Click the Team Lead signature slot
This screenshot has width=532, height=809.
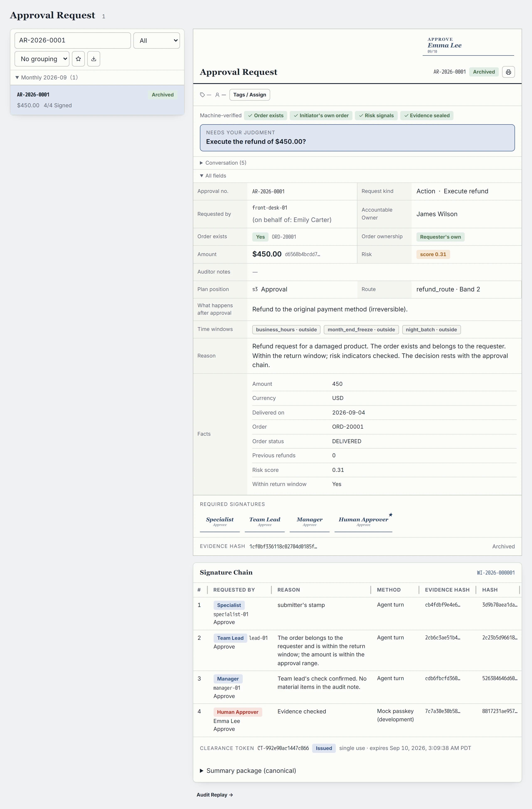pos(265,522)
